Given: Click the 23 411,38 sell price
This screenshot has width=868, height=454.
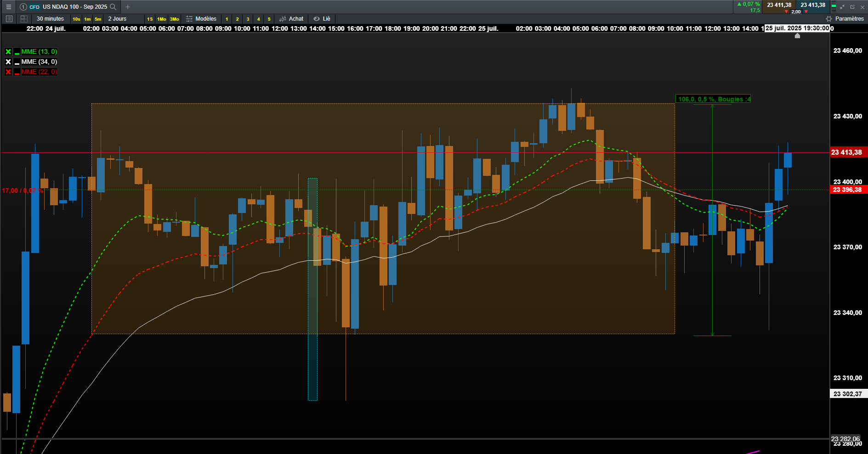Looking at the screenshot, I should click(779, 5).
